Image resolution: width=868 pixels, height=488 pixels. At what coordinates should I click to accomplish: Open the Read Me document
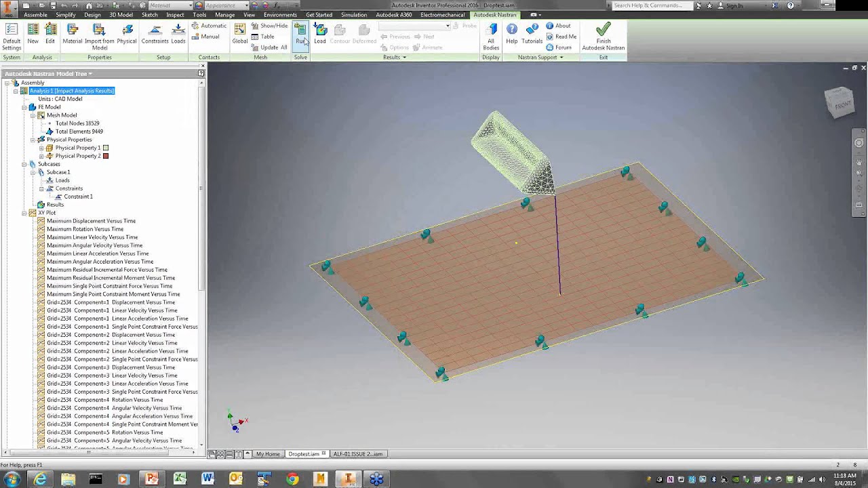[x=561, y=37]
